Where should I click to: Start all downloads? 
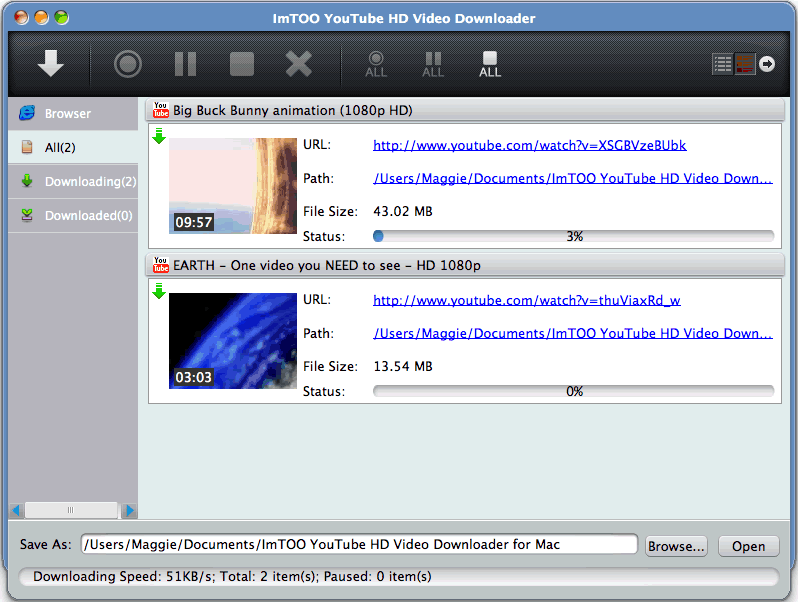(x=376, y=65)
